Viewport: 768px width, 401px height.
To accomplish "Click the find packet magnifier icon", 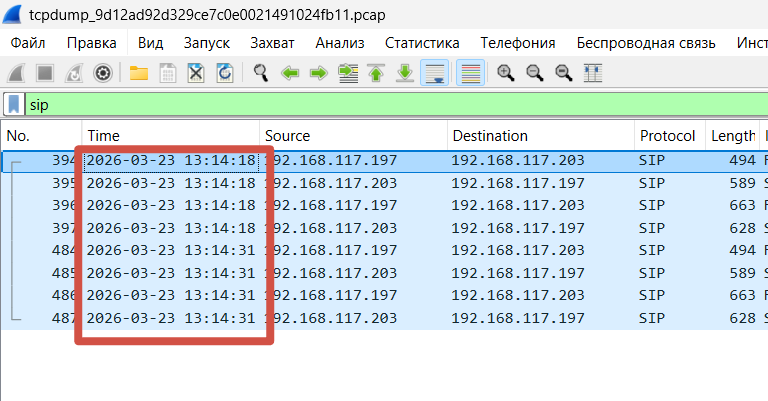I will pyautogui.click(x=261, y=73).
